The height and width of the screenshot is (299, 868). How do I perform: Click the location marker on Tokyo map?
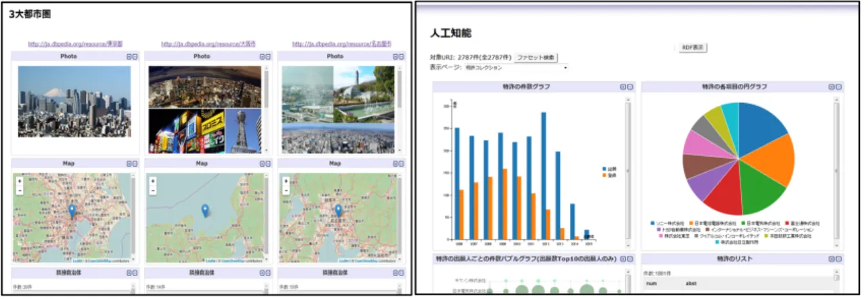tap(72, 212)
